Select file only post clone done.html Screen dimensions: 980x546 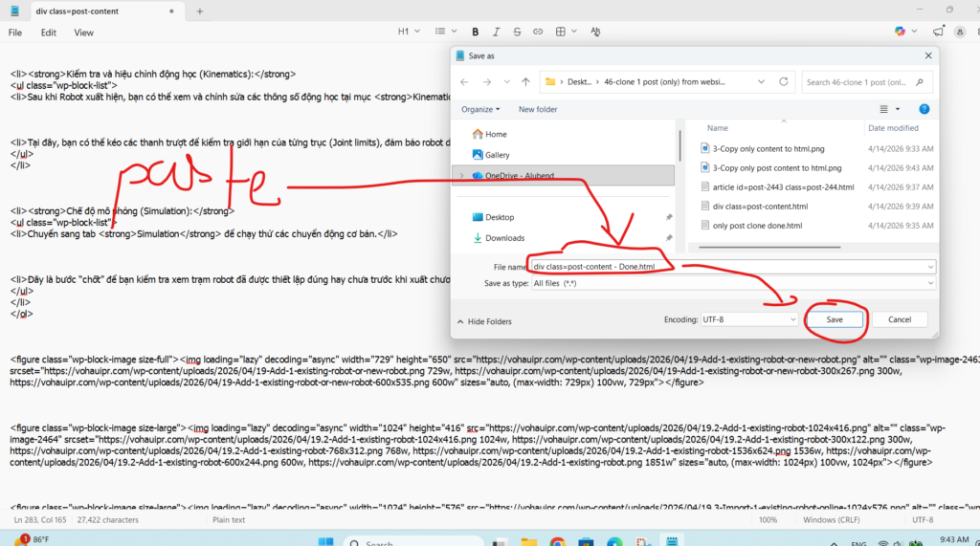757,226
